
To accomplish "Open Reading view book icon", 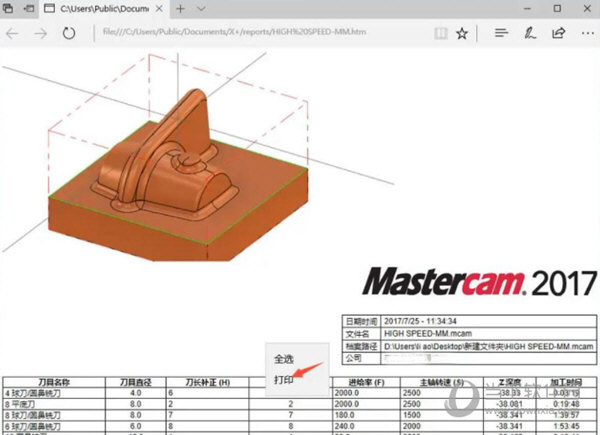I will tap(441, 33).
